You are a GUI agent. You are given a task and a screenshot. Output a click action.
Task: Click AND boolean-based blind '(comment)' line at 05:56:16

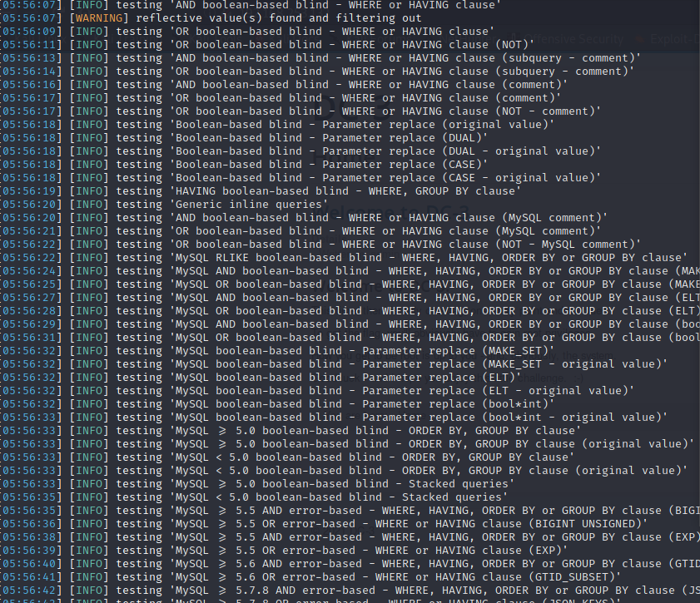tap(284, 85)
